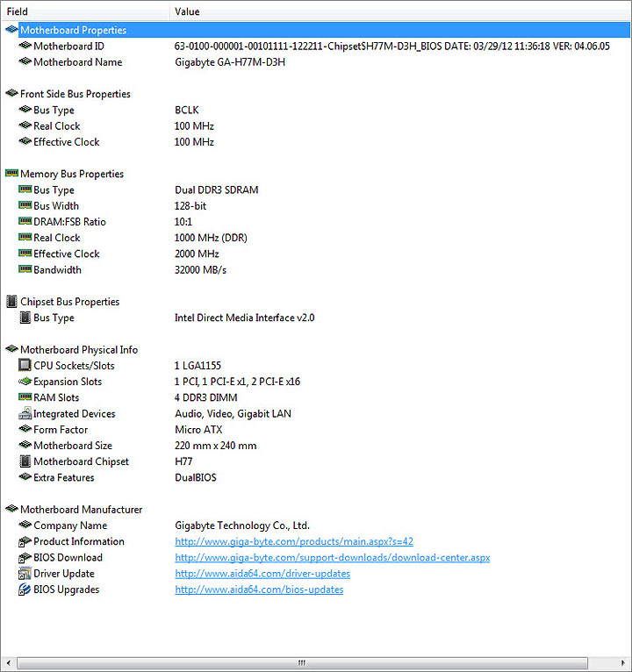Image resolution: width=632 pixels, height=672 pixels.
Task: Click the value 2000 MHz
Action: click(x=197, y=254)
